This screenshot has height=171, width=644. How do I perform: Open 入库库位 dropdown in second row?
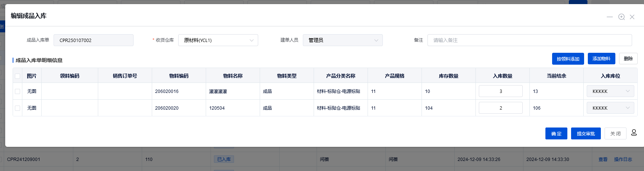[x=610, y=108]
